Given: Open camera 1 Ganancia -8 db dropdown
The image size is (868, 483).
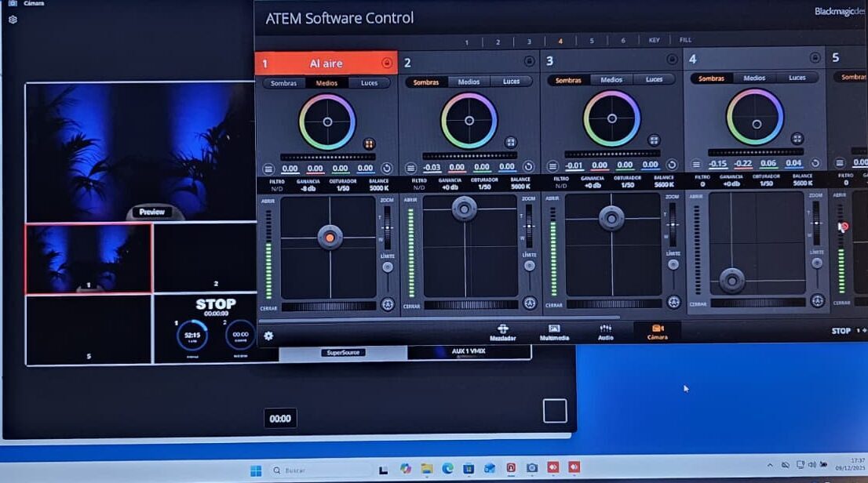Looking at the screenshot, I should pos(308,185).
